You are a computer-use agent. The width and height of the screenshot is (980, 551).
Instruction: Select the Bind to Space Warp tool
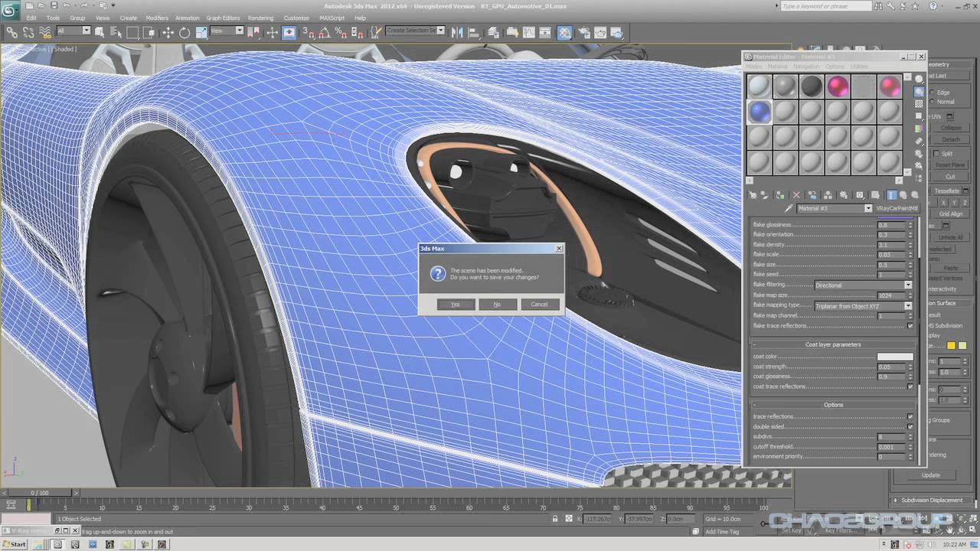pos(44,32)
